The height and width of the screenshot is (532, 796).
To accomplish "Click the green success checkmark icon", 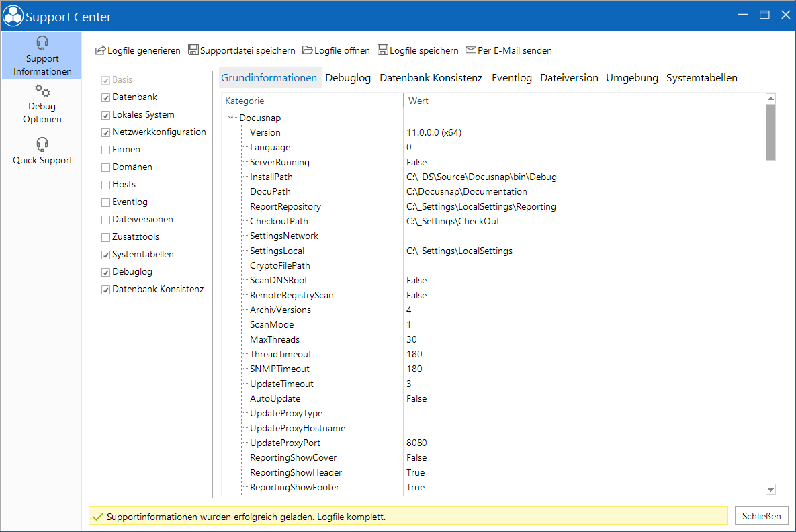I will (98, 517).
